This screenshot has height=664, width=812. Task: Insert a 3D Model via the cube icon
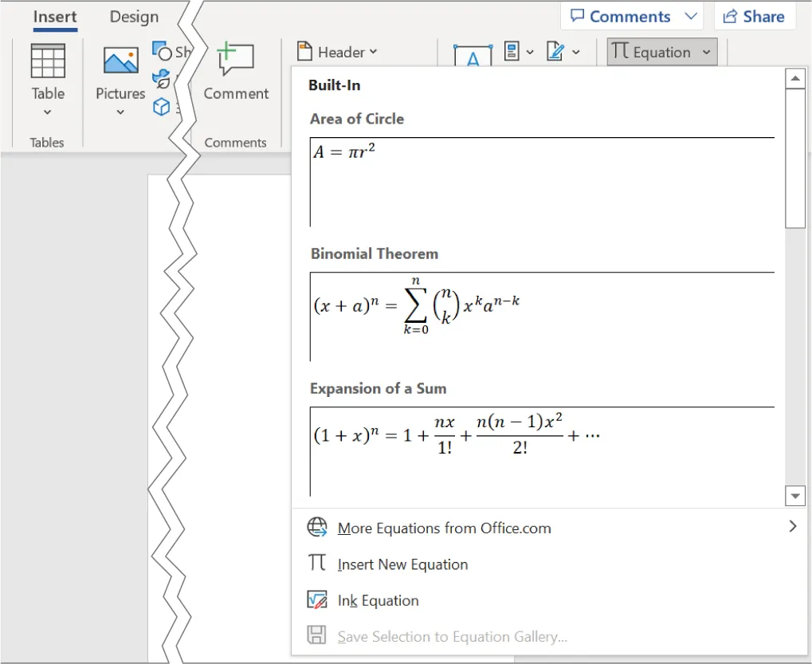[163, 106]
